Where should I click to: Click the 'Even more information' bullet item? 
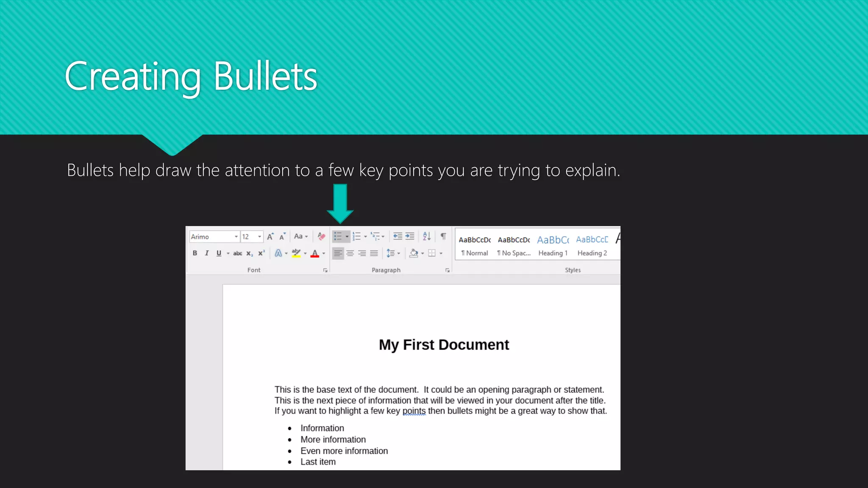coord(344,451)
